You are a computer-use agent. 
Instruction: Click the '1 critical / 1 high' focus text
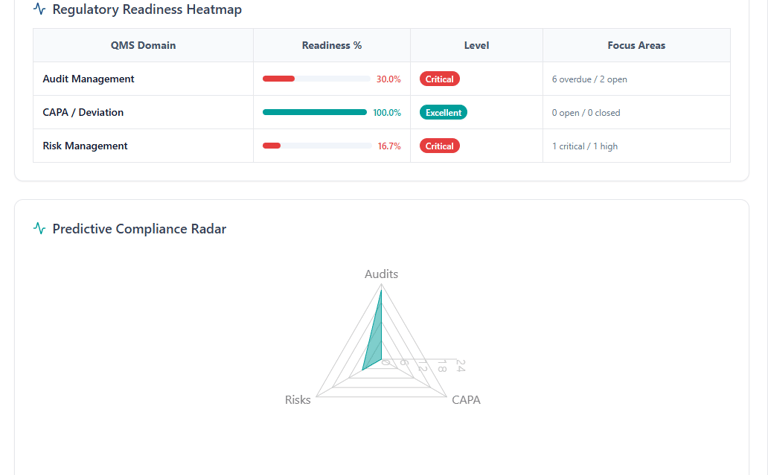tap(585, 146)
